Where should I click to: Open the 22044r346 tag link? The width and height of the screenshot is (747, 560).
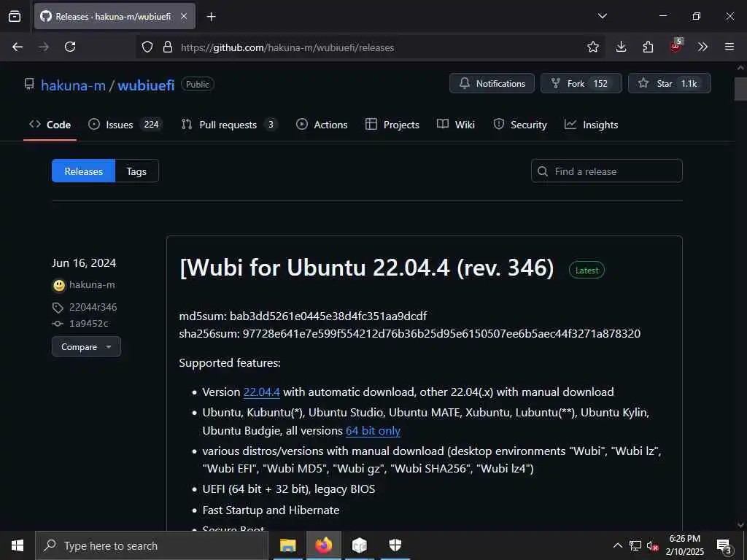(93, 307)
